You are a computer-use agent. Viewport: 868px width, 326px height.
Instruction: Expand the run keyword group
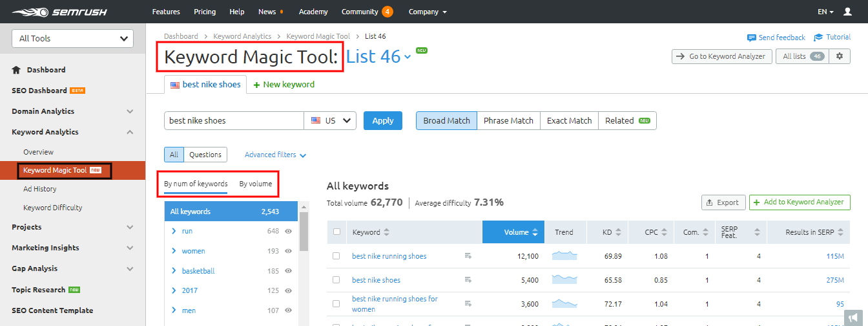(x=174, y=231)
